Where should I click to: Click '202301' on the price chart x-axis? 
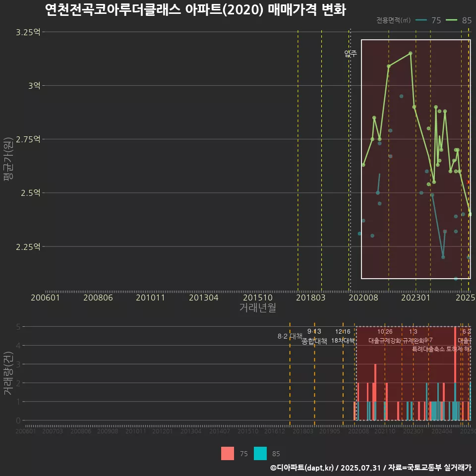pos(416,297)
